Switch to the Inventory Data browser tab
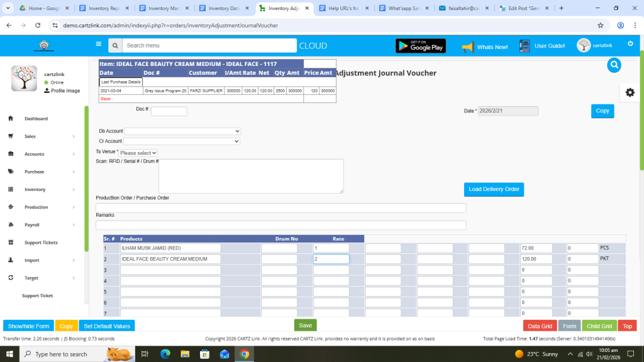The height and width of the screenshot is (362, 644). pos(223,8)
